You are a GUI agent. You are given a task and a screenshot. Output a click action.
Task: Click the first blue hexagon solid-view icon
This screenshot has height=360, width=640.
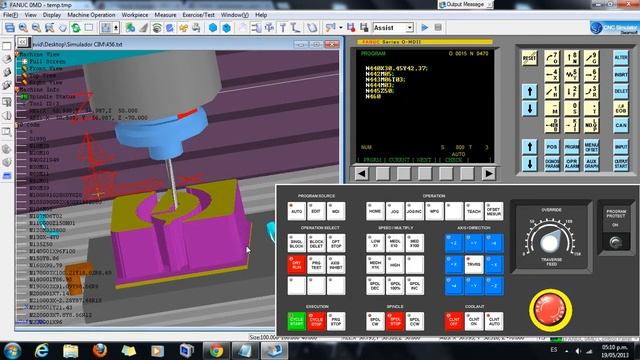coord(213,28)
